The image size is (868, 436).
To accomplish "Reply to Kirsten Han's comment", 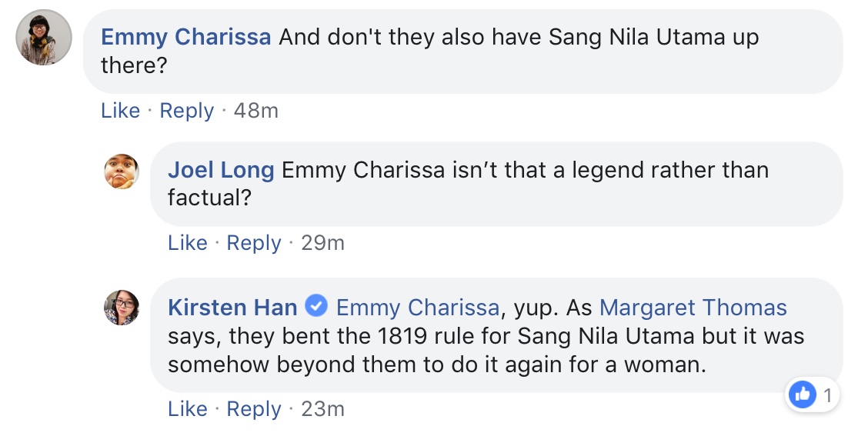I will (x=253, y=409).
